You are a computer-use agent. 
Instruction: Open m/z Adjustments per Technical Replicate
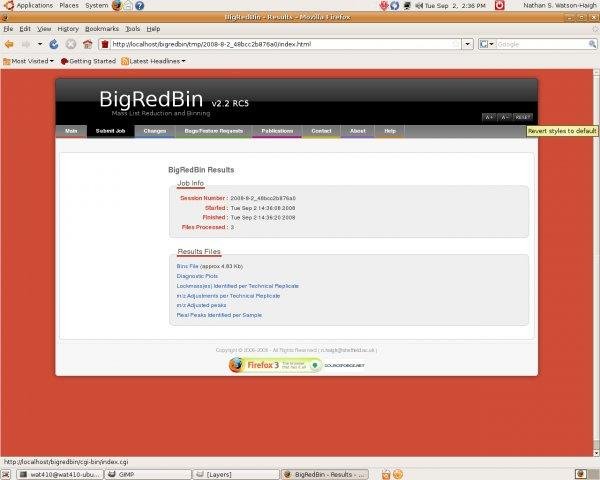[228, 296]
